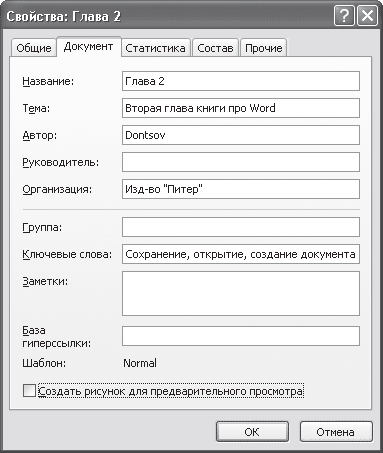Viewport: 383px width, 453px height.
Task: Select the Состав tab
Action: pos(215,48)
